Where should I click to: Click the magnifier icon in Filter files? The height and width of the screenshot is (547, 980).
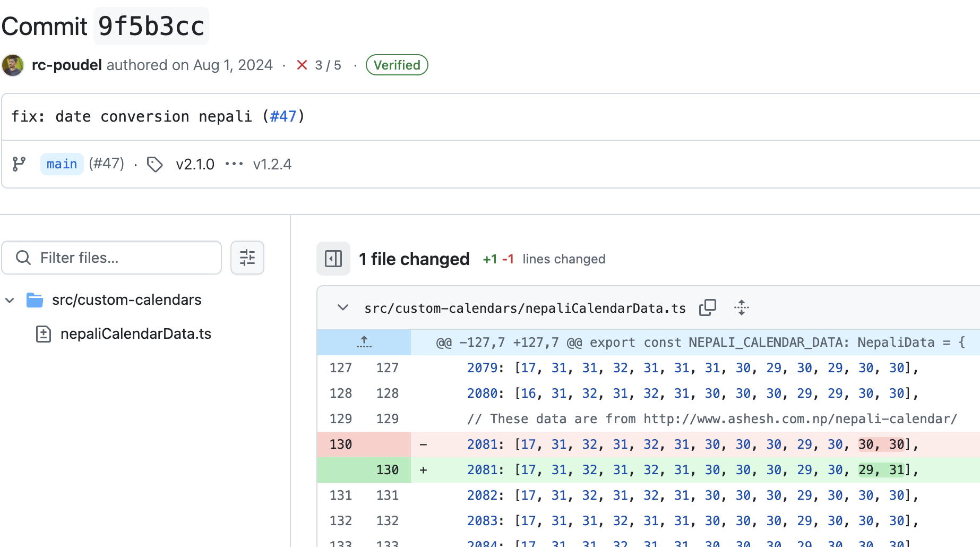(23, 258)
